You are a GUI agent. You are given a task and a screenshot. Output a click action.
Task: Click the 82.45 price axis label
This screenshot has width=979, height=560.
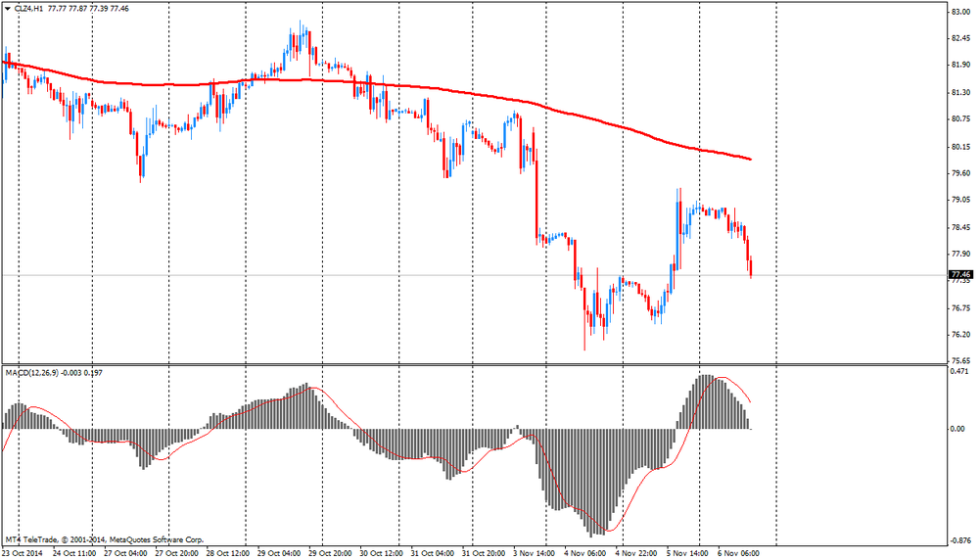point(960,38)
